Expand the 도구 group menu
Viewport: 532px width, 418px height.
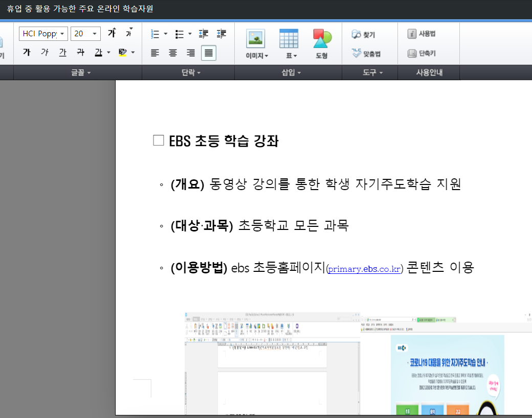(372, 73)
